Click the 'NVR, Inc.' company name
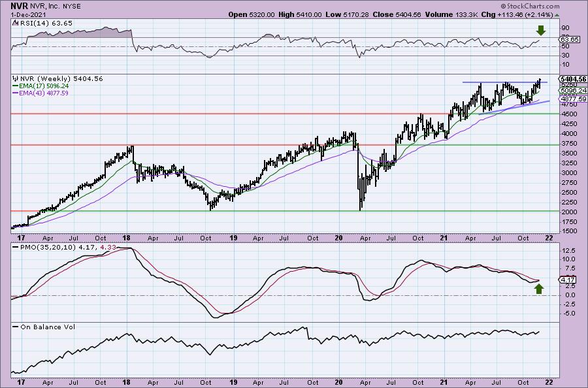 coord(44,7)
